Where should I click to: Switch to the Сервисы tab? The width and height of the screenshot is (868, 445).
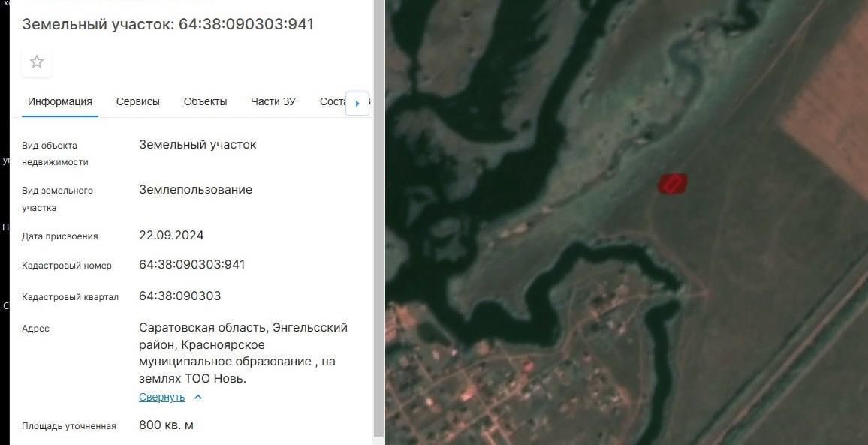pyautogui.click(x=138, y=102)
